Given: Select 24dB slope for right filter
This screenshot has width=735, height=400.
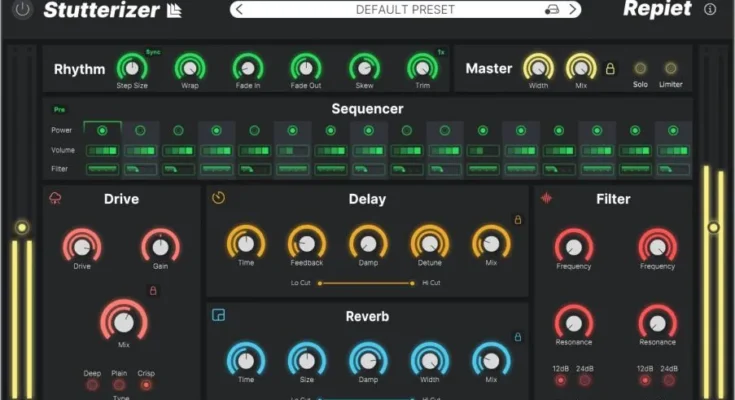Looking at the screenshot, I should pyautogui.click(x=669, y=380).
